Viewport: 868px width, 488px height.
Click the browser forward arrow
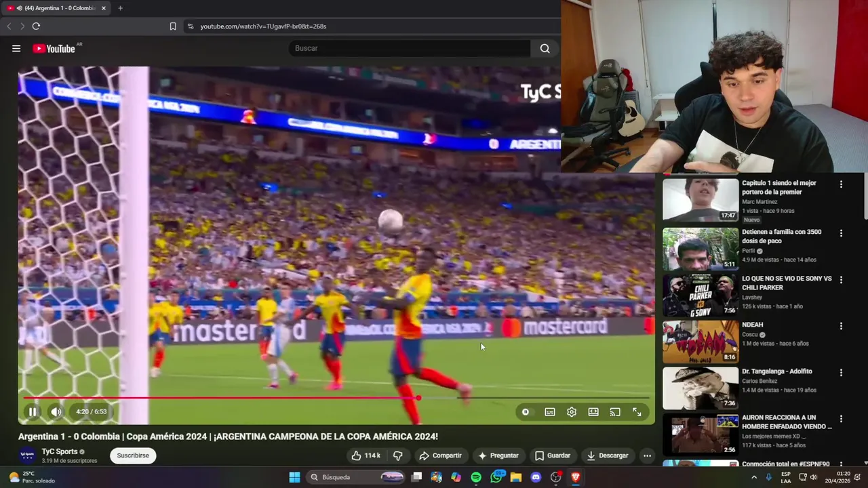point(22,26)
